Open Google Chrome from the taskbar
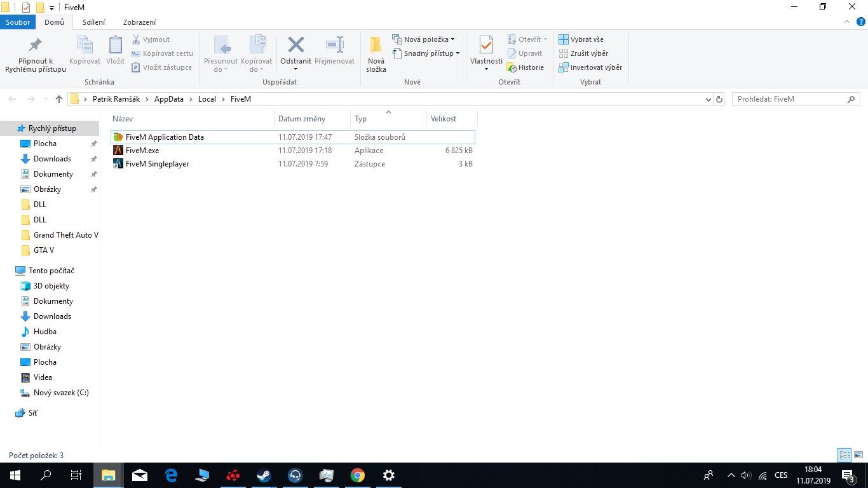The height and width of the screenshot is (488, 868). point(358,475)
